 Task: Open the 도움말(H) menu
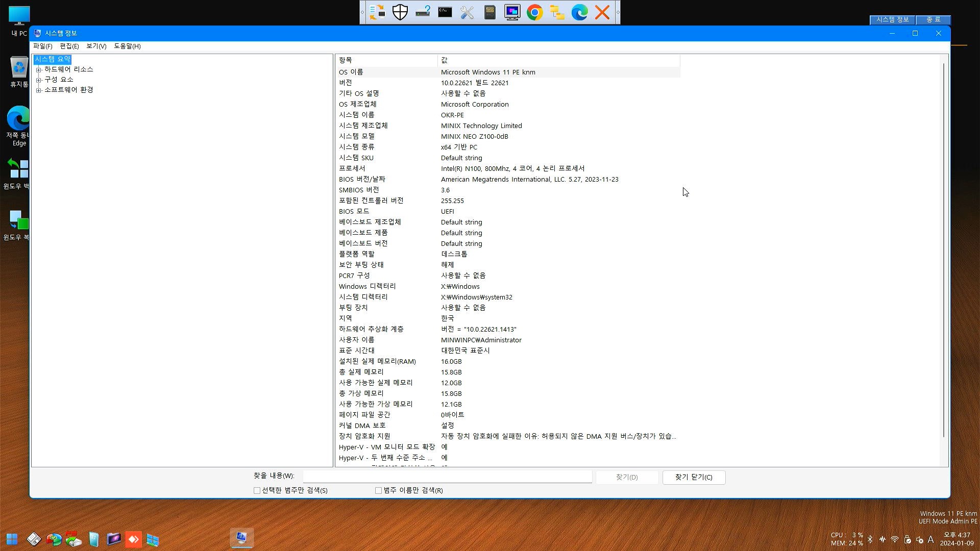click(x=127, y=46)
